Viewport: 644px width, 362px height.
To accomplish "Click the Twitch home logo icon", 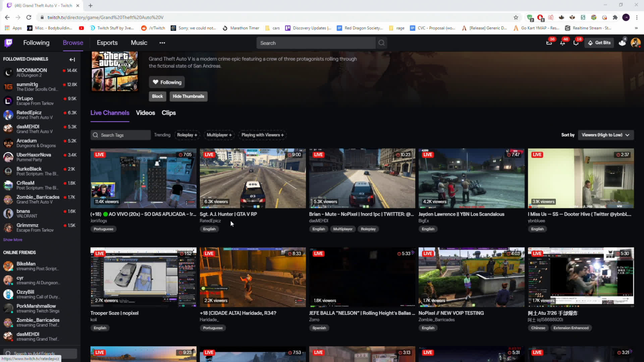I will (8, 43).
